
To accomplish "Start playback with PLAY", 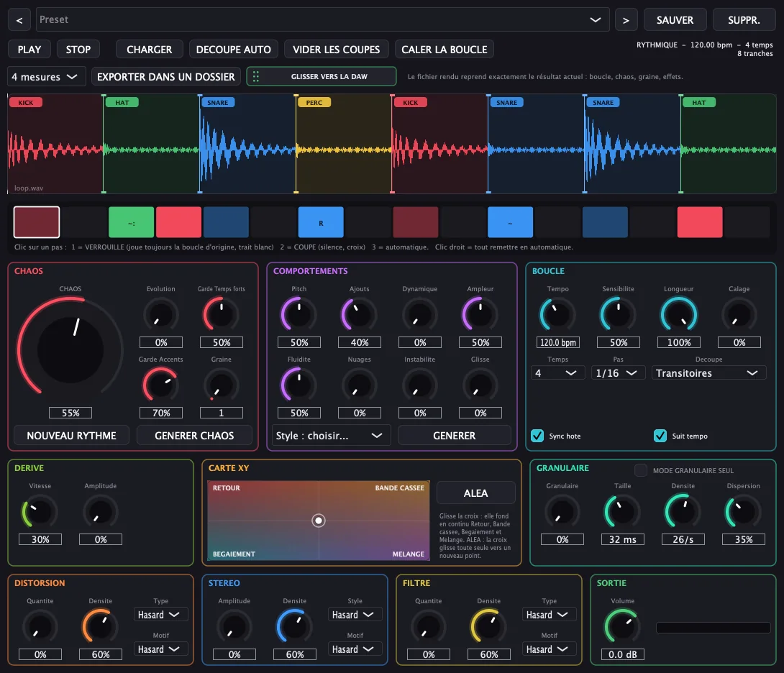I will pyautogui.click(x=29, y=50).
